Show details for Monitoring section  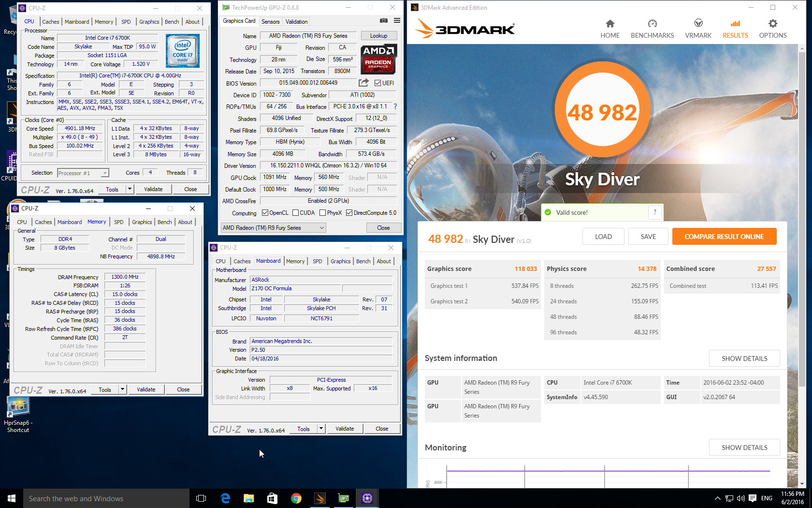(744, 448)
